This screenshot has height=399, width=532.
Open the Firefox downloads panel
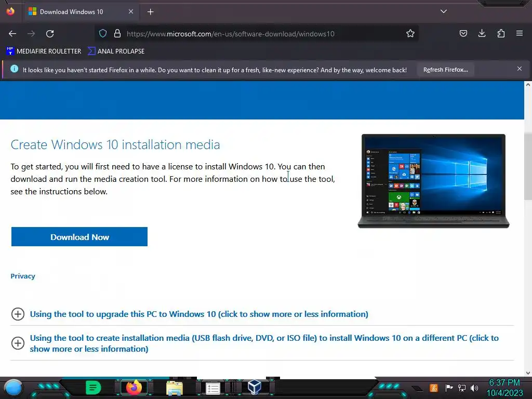pos(482,33)
